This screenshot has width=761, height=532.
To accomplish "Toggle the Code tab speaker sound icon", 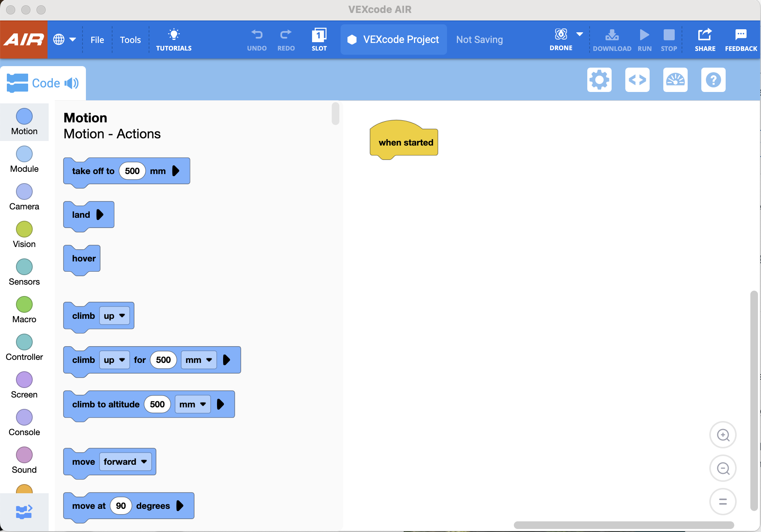I will tap(71, 83).
